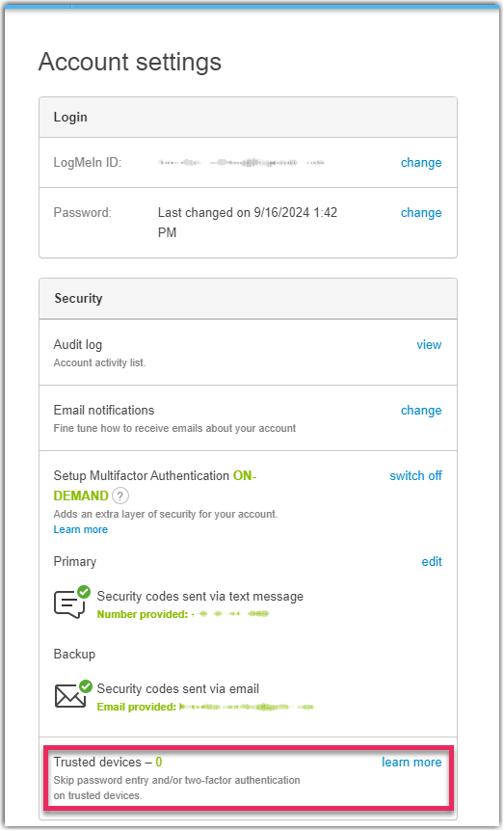Click the email envelope icon under Backup
Viewport: 504px width, 831px height.
[70, 696]
